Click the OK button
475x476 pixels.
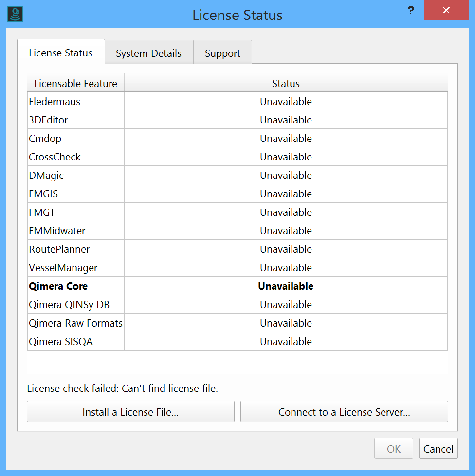[394, 449]
